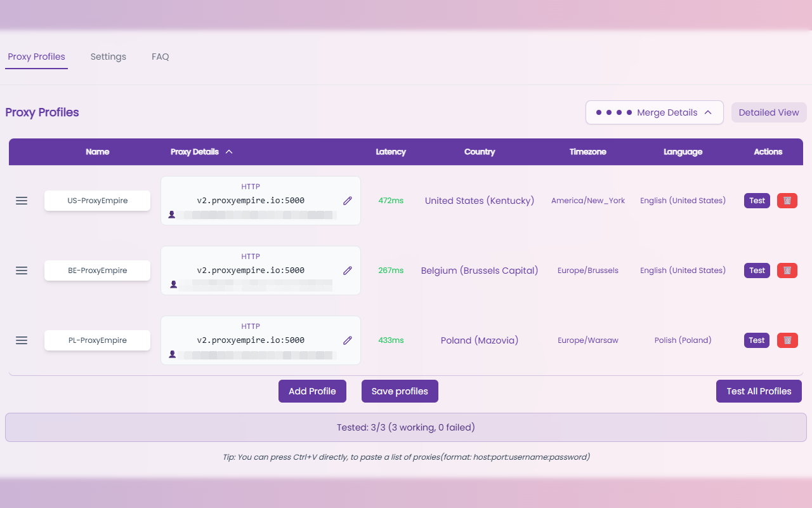This screenshot has height=508, width=812.
Task: Test the PL-ProxyEmpire profile
Action: pos(757,340)
